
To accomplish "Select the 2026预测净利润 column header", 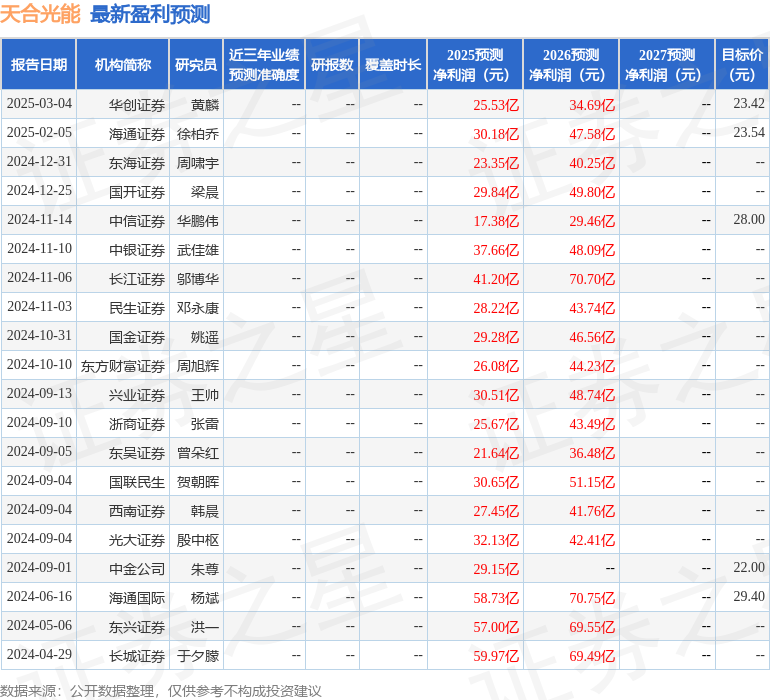I will (571, 64).
